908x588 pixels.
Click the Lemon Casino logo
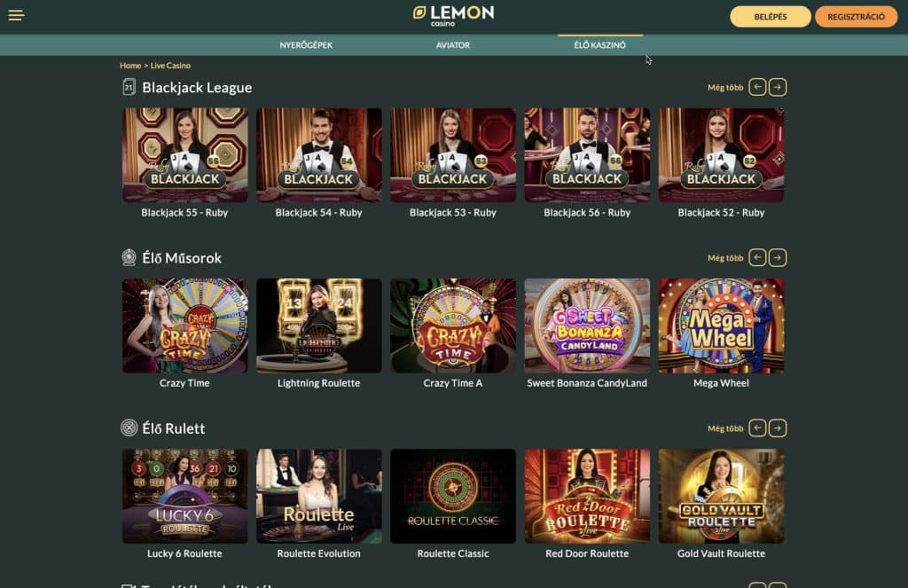tap(453, 16)
